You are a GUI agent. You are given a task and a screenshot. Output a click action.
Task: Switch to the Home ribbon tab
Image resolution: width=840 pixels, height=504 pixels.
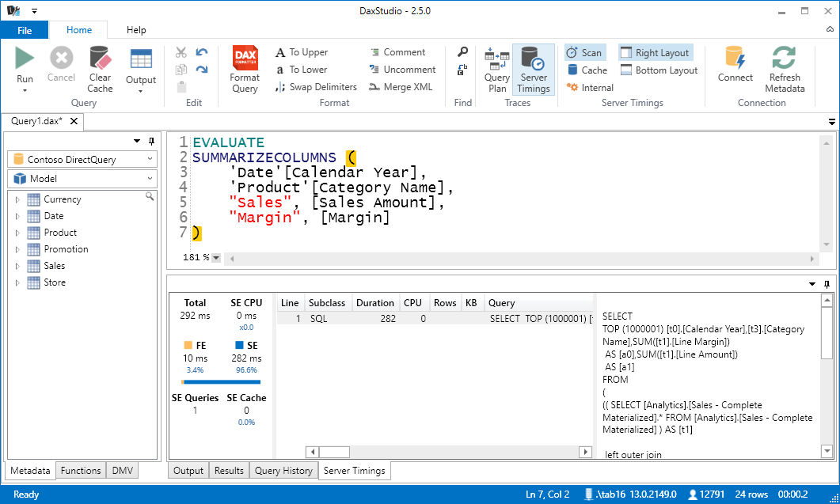pyautogui.click(x=78, y=30)
